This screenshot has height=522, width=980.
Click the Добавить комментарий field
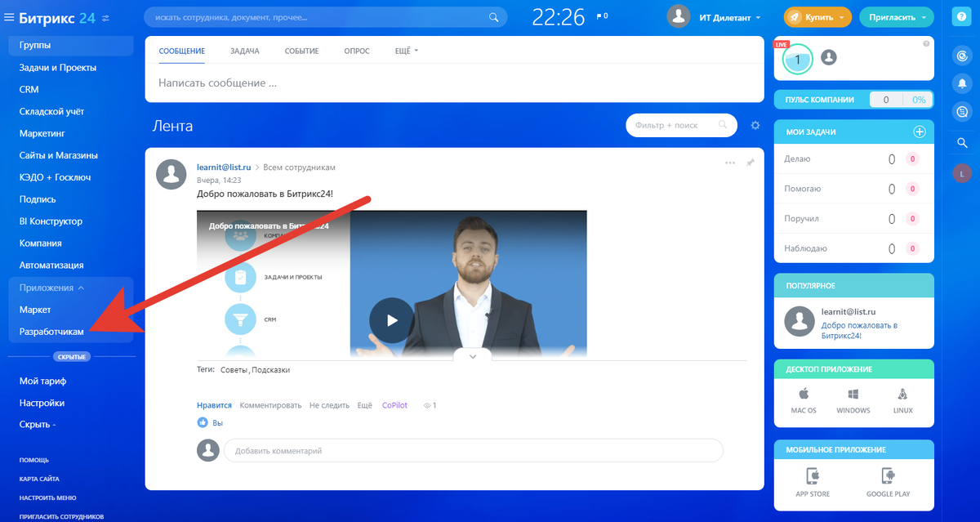pos(474,450)
